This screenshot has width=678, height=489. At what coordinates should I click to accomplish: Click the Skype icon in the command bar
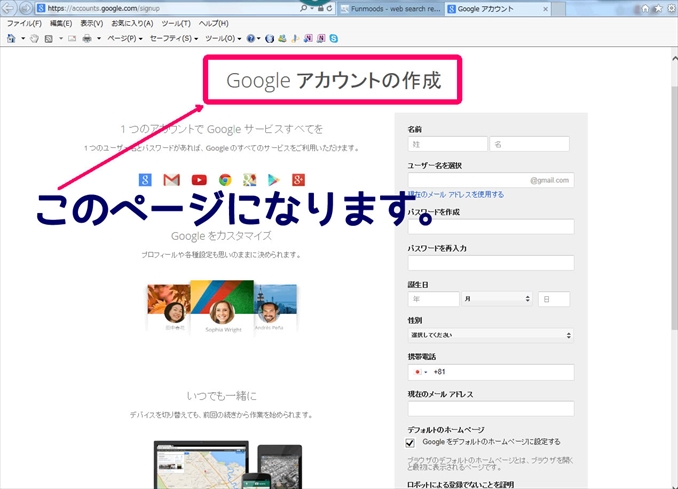tap(334, 38)
